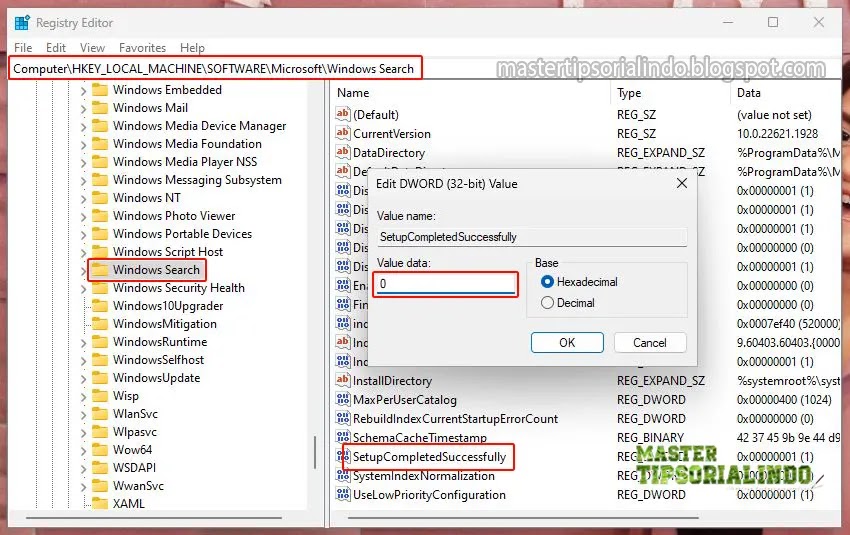This screenshot has height=535, width=850.
Task: Click the tree pane horizontal scrollbar
Action: [153, 518]
